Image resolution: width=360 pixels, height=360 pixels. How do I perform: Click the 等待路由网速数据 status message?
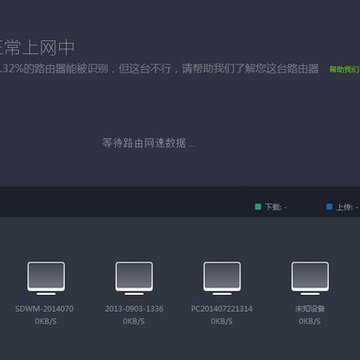coord(148,144)
